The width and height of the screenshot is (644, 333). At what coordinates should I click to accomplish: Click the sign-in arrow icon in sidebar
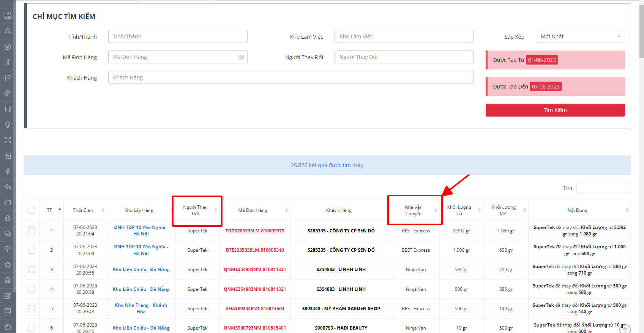click(x=8, y=156)
